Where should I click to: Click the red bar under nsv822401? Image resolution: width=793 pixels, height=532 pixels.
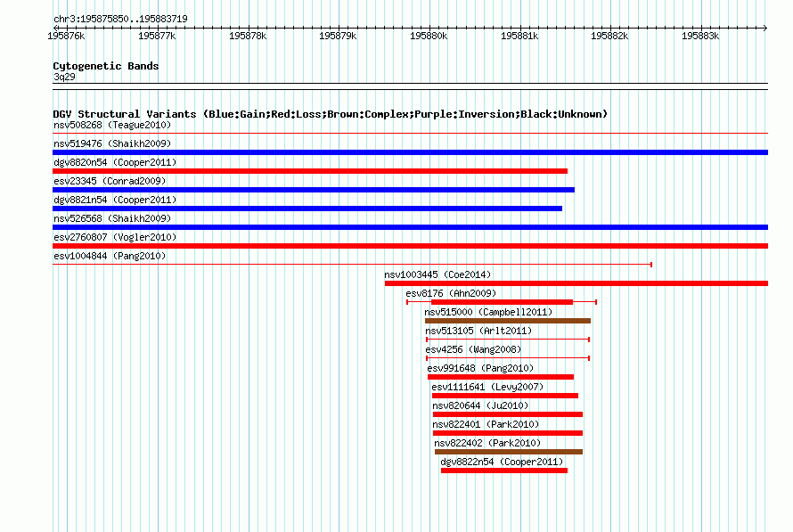(x=508, y=433)
